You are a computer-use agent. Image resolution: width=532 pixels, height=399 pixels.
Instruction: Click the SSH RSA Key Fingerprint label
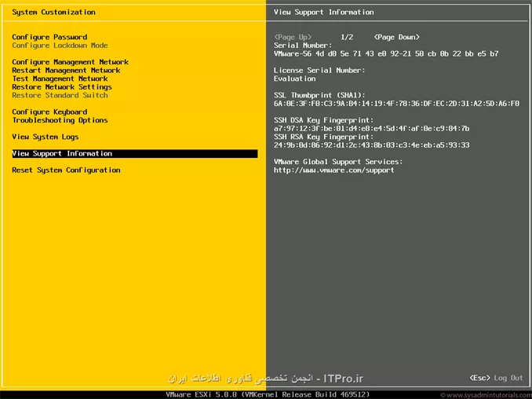pos(324,137)
